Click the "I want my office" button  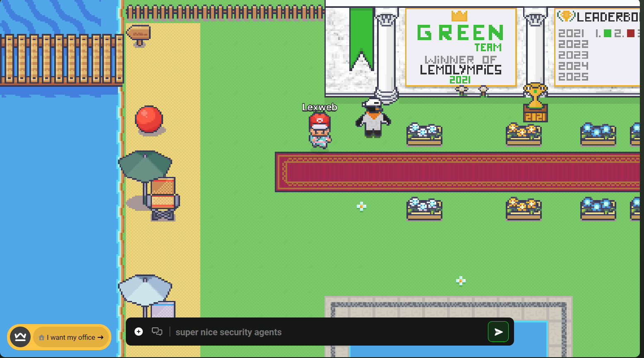point(71,337)
